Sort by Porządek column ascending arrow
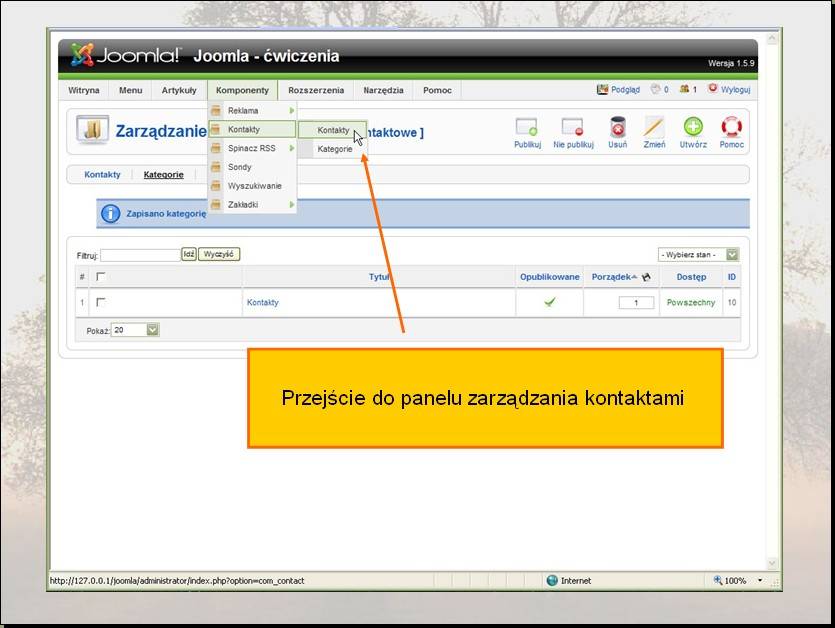835x628 pixels. pyautogui.click(x=634, y=277)
